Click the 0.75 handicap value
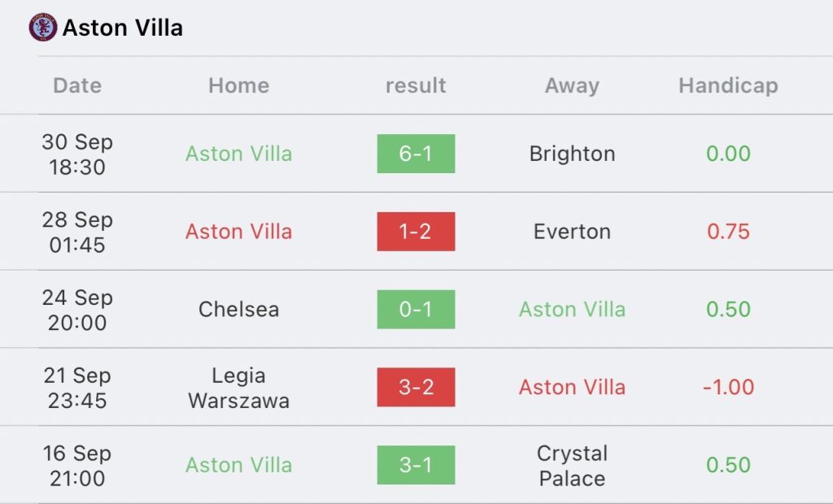This screenshot has height=504, width=833. (x=728, y=232)
